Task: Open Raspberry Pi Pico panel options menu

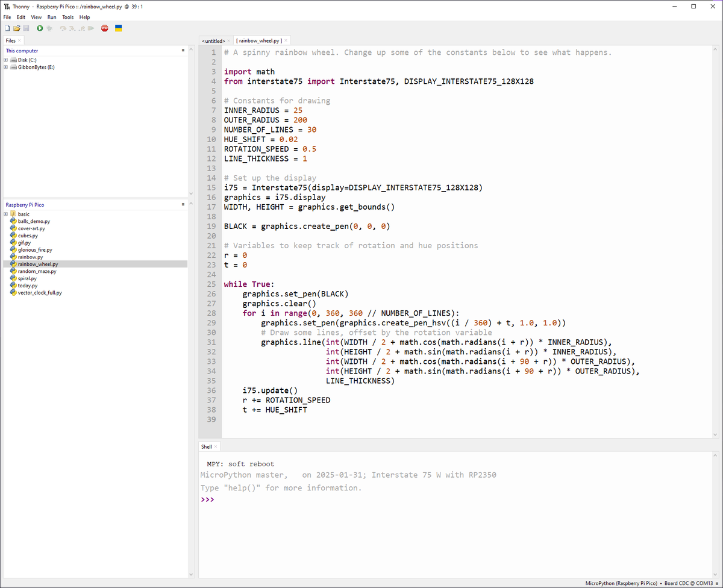Action: (183, 205)
